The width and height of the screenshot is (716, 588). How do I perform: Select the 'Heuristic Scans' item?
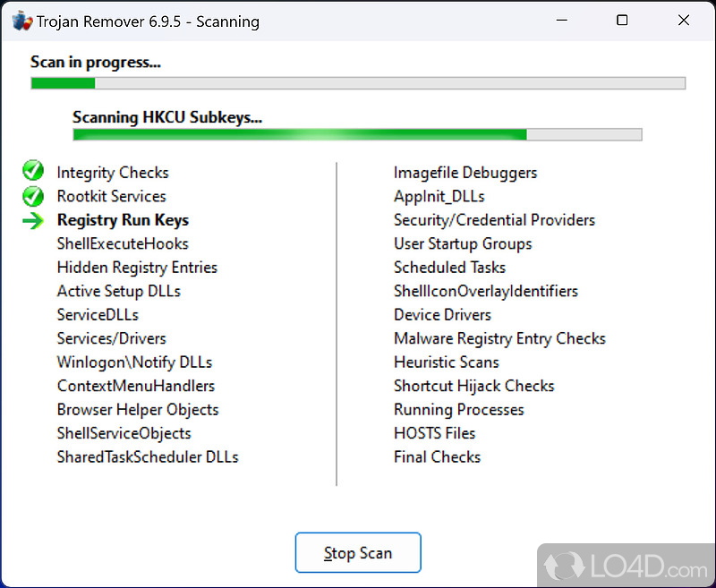click(x=447, y=362)
